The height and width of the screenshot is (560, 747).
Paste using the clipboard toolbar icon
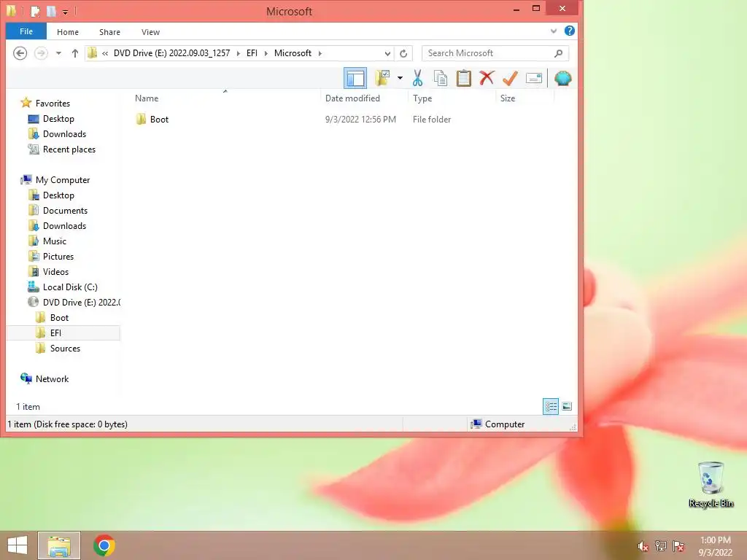tap(463, 78)
